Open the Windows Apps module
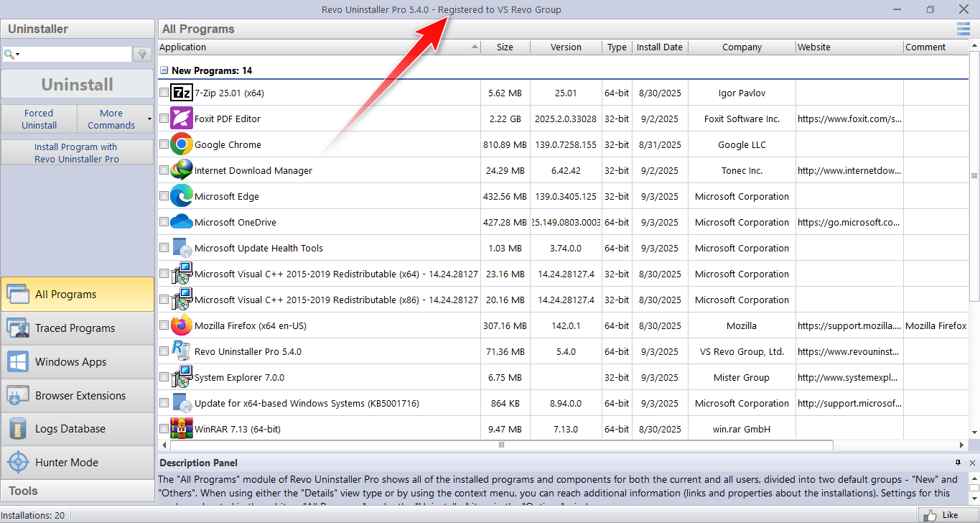 click(x=78, y=362)
